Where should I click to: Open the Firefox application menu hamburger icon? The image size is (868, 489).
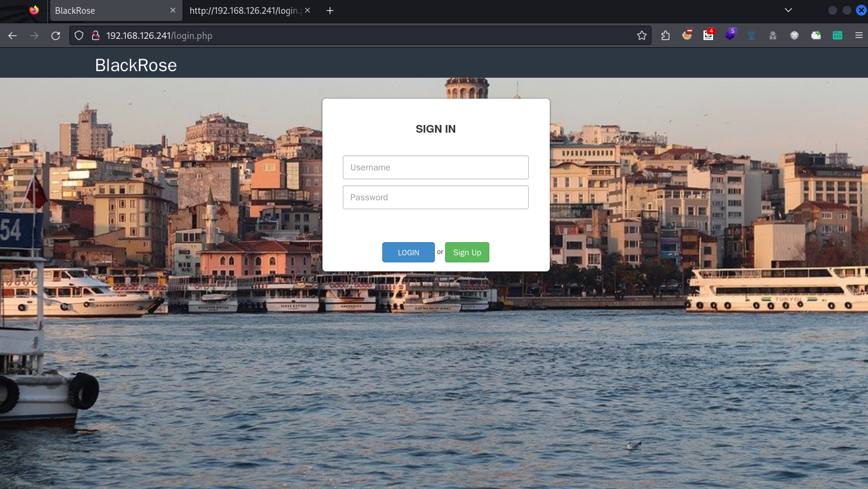point(859,35)
